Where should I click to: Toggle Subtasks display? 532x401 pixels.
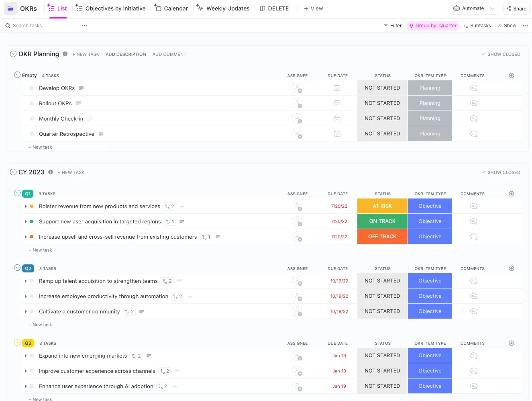click(x=477, y=26)
